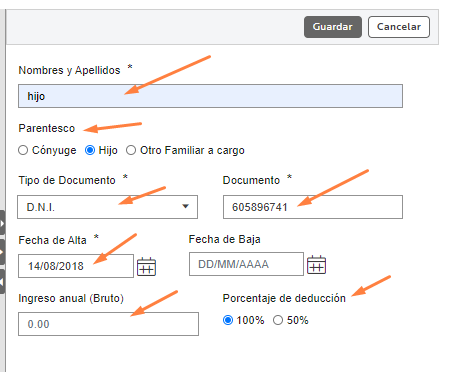454x372 pixels.
Task: Choose Otro Familiar a cargo option
Action: pyautogui.click(x=131, y=150)
